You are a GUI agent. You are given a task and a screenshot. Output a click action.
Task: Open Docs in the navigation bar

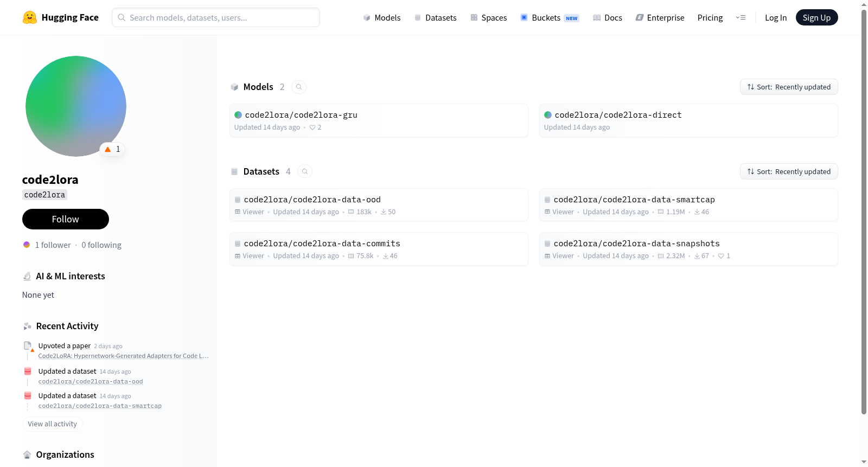coord(608,17)
